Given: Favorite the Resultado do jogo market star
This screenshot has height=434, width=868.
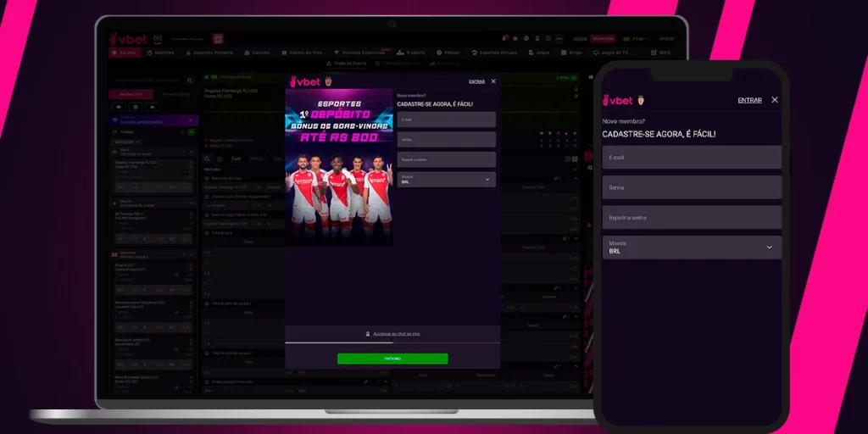Looking at the screenshot, I should click(x=207, y=178).
